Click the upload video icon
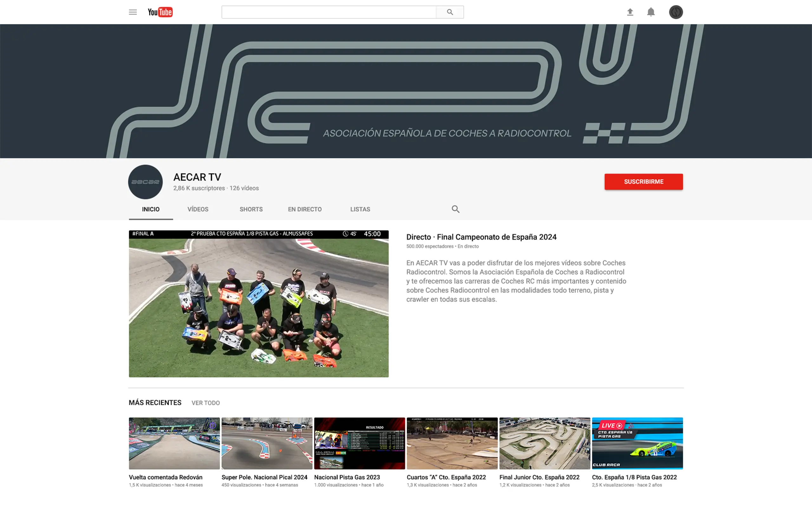This screenshot has width=812, height=507. (630, 12)
